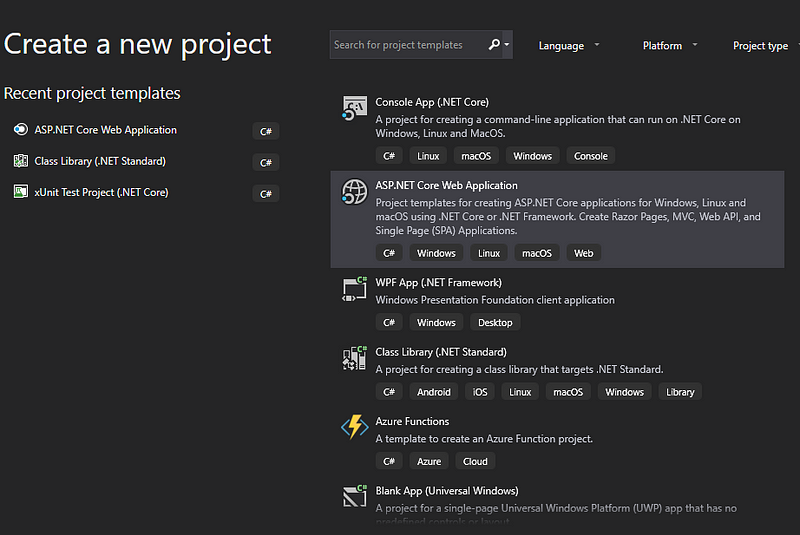This screenshot has width=800, height=535.
Task: Click the recent xUnit Test Project icon
Action: click(20, 192)
